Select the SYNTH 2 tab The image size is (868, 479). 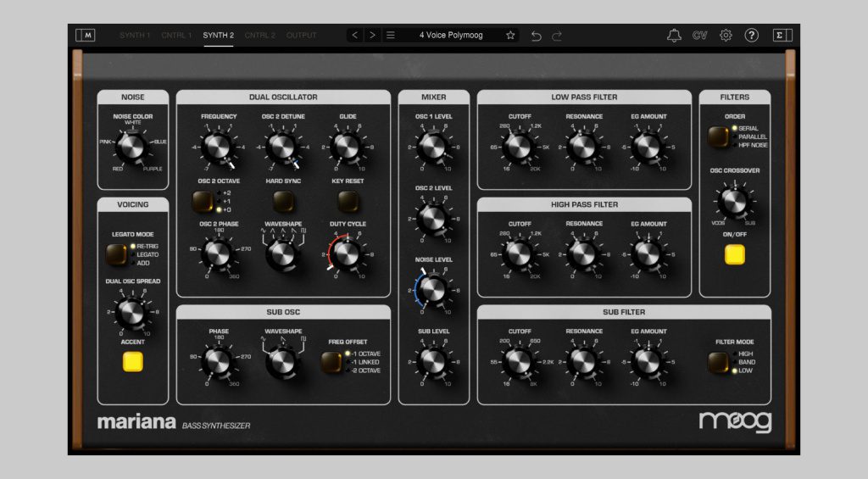pos(218,36)
